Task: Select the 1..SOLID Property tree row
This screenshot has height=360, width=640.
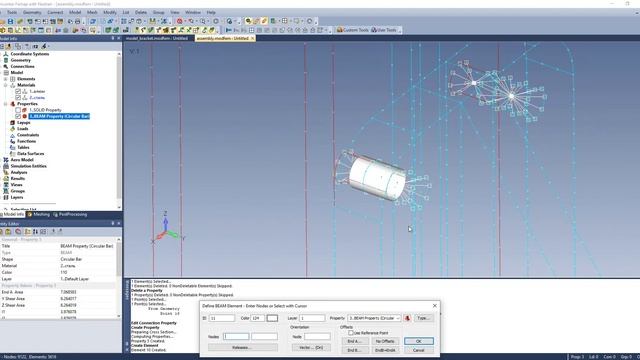Action: (x=45, y=110)
